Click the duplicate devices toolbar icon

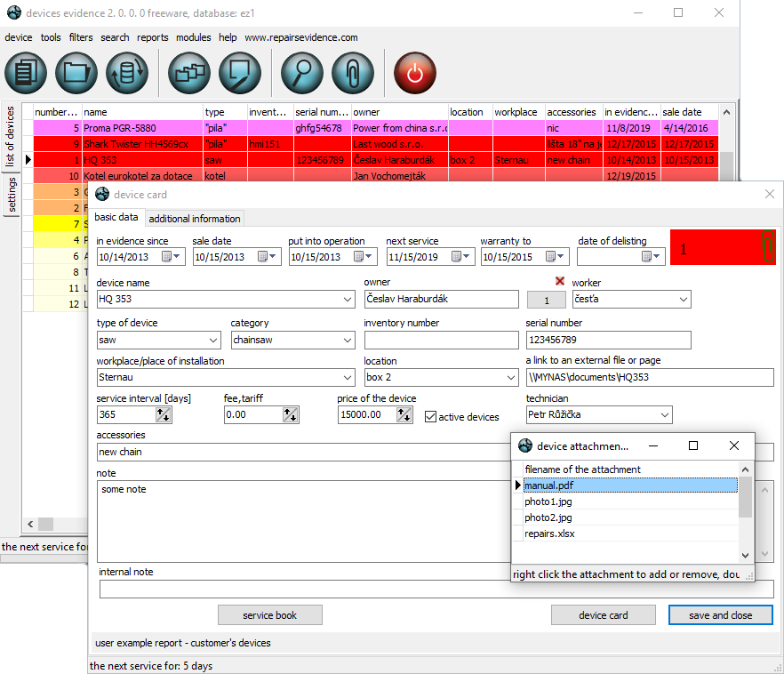pos(189,73)
